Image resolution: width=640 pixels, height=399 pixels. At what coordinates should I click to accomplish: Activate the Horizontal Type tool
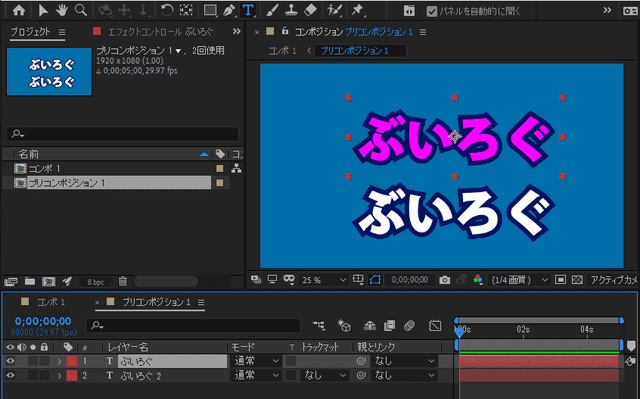pos(248,10)
